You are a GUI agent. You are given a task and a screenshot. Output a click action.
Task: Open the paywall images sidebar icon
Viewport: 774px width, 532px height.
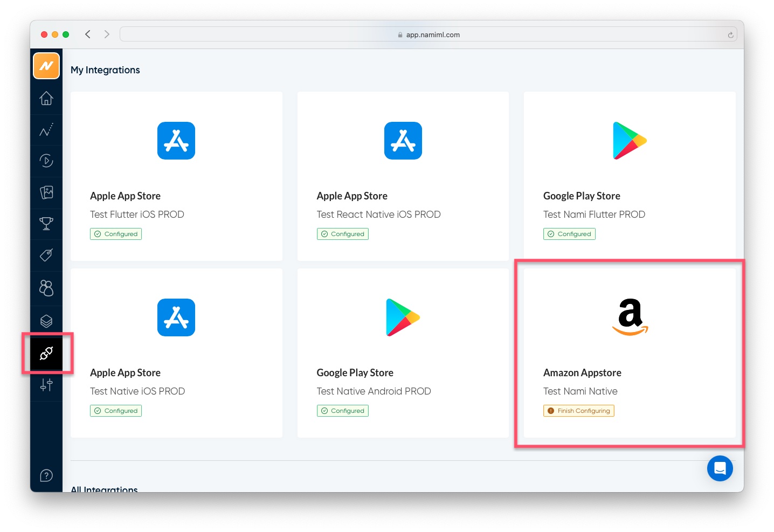pos(46,192)
